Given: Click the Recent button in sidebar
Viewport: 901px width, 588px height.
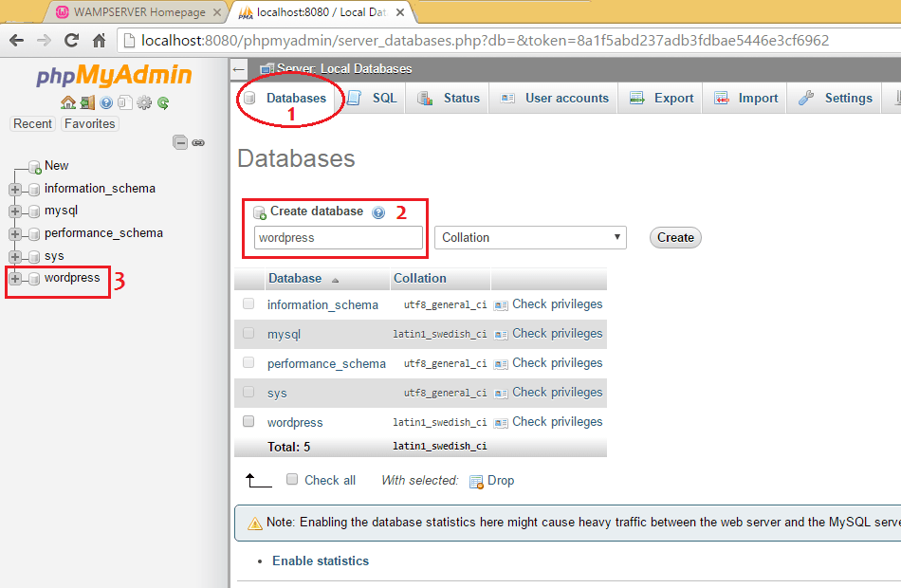Looking at the screenshot, I should point(33,123).
